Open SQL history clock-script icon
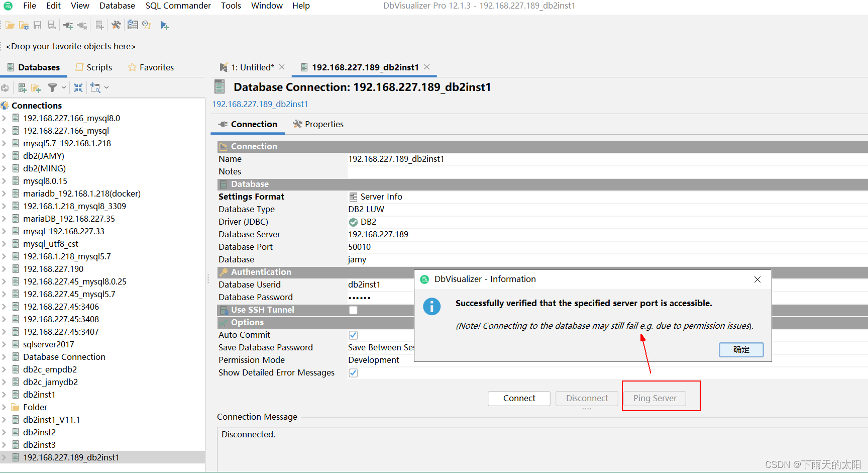The image size is (868, 474). click(x=147, y=25)
